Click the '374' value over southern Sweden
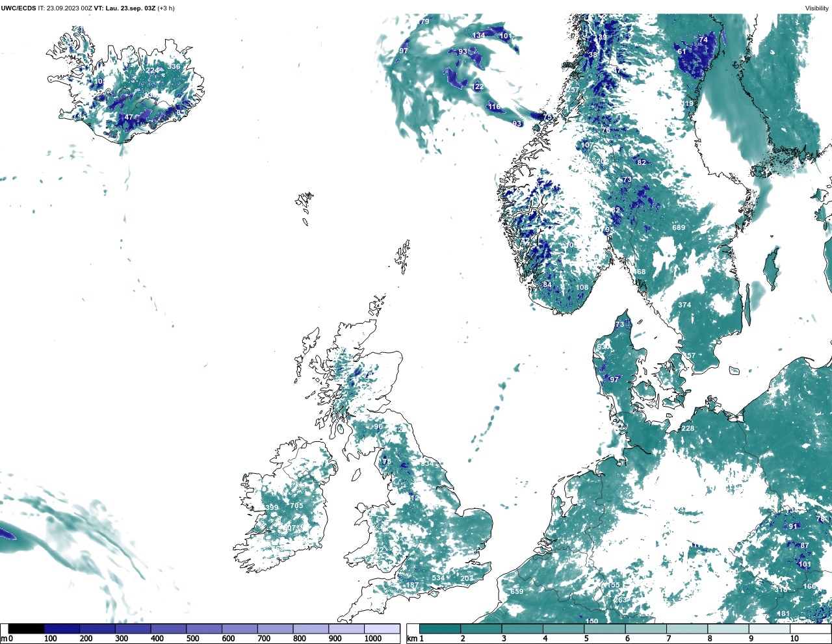The image size is (832, 644). tap(684, 305)
